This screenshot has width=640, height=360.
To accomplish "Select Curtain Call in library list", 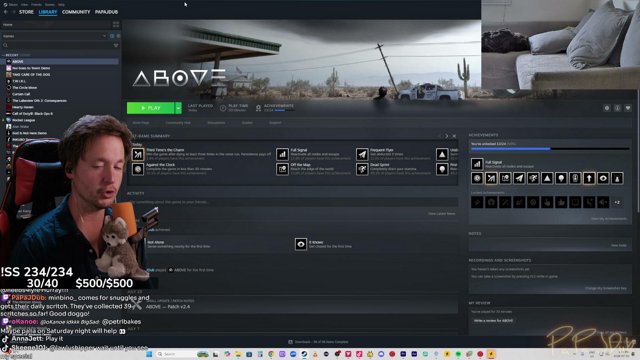I will pos(21,94).
